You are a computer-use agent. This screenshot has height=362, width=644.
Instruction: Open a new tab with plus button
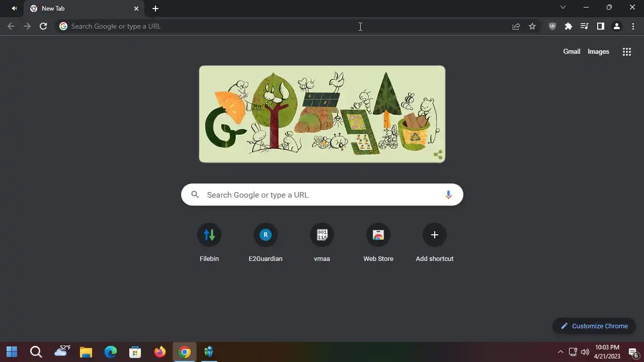[155, 9]
